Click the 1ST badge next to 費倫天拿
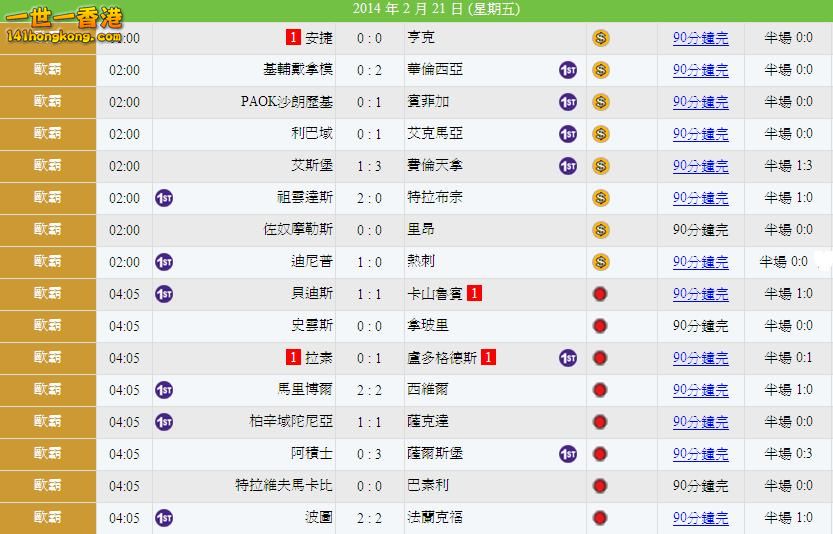833x534 pixels. (568, 166)
